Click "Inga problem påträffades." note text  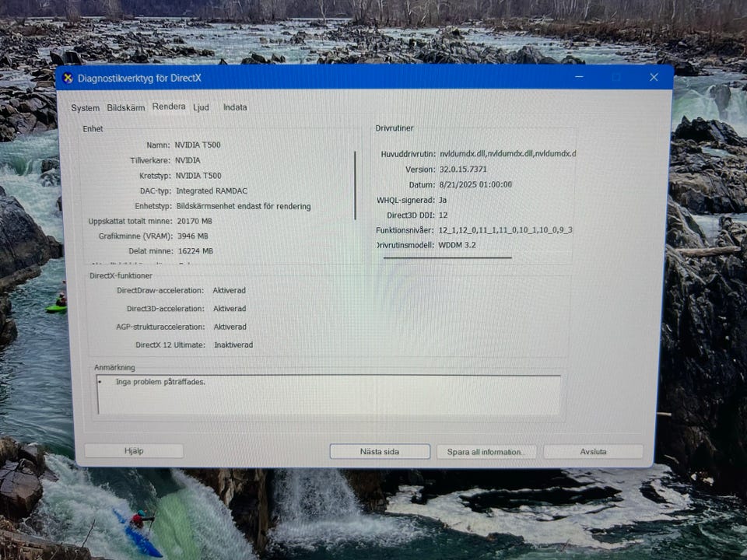click(160, 382)
